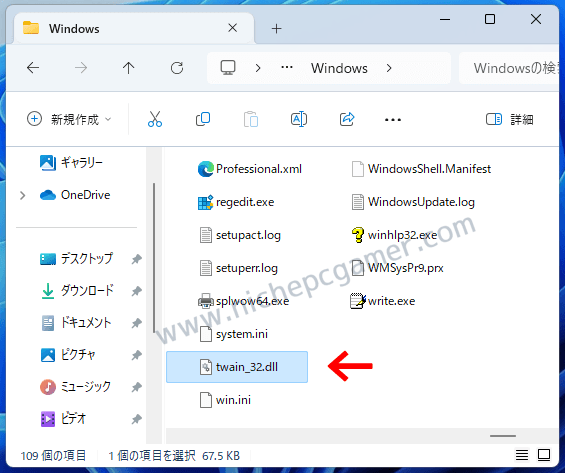Go up one folder level
Viewport: 565px width, 473px height.
(128, 68)
